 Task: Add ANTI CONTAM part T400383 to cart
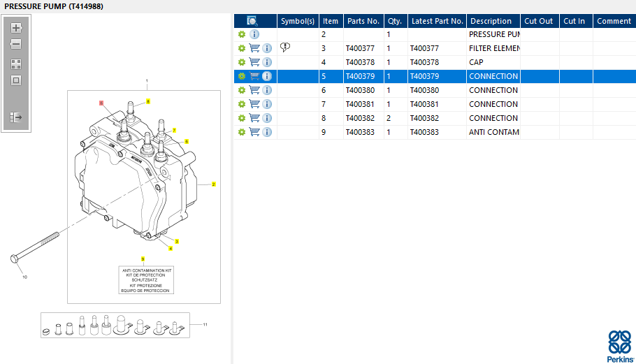pos(254,132)
